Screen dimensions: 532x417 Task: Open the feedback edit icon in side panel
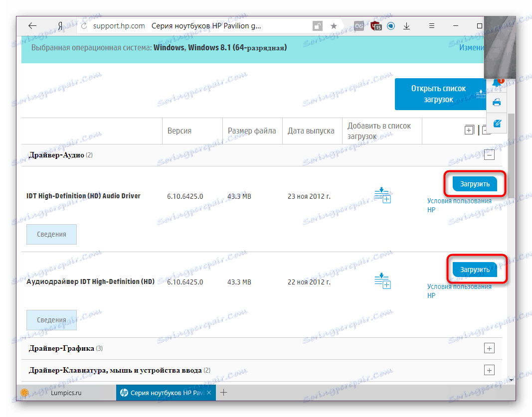click(497, 124)
